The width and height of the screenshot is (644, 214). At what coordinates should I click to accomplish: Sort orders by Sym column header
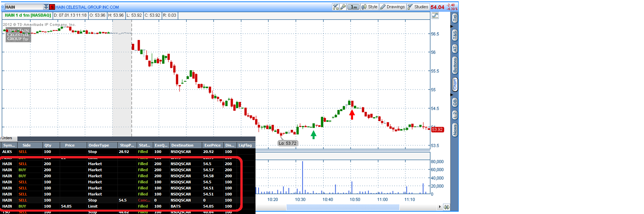(9, 145)
